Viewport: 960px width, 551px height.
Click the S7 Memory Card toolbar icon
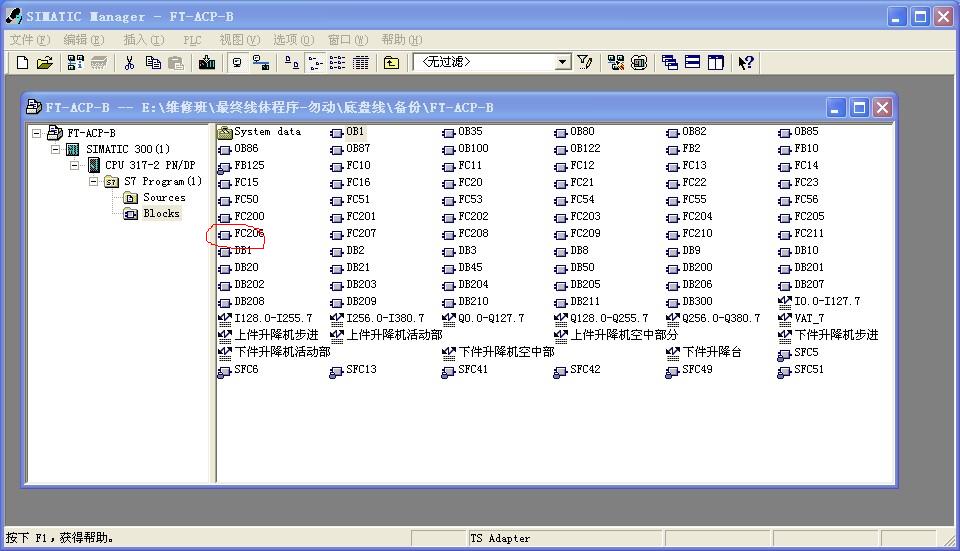[99, 62]
